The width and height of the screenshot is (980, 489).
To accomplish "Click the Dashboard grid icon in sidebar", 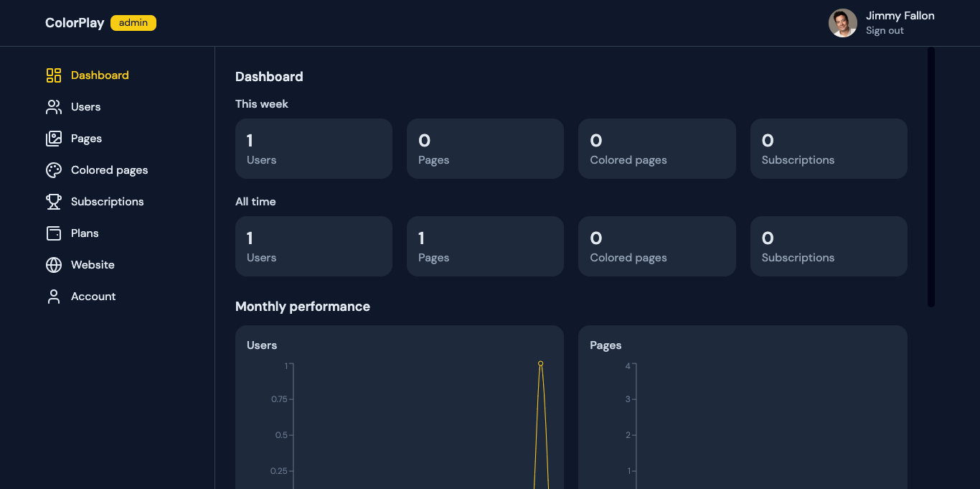I will click(54, 75).
